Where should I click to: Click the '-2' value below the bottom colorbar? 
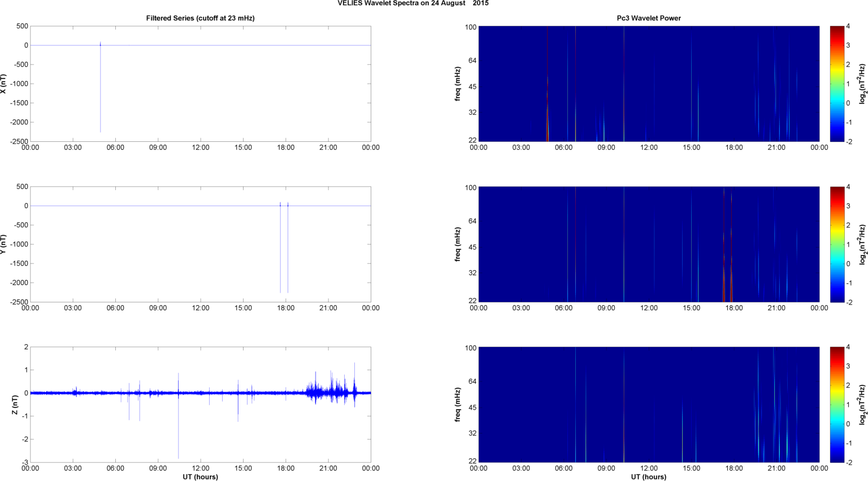pos(848,462)
